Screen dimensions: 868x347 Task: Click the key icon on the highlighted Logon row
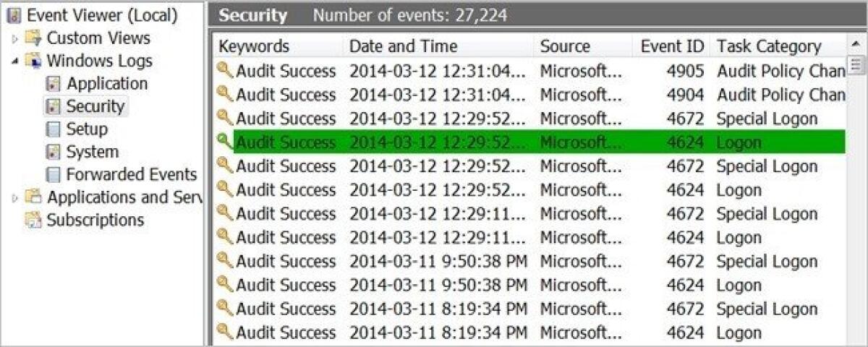click(x=225, y=142)
